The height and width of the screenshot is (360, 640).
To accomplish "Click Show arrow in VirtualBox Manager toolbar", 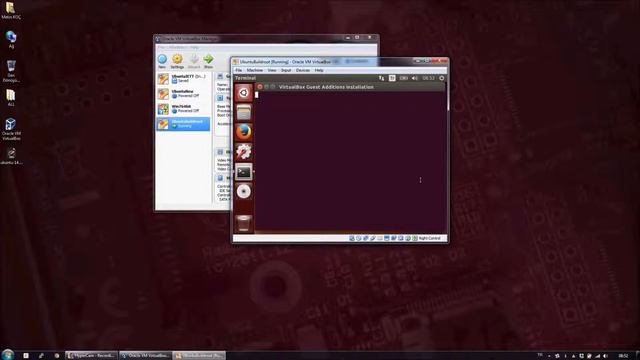I will pyautogui.click(x=208, y=61).
